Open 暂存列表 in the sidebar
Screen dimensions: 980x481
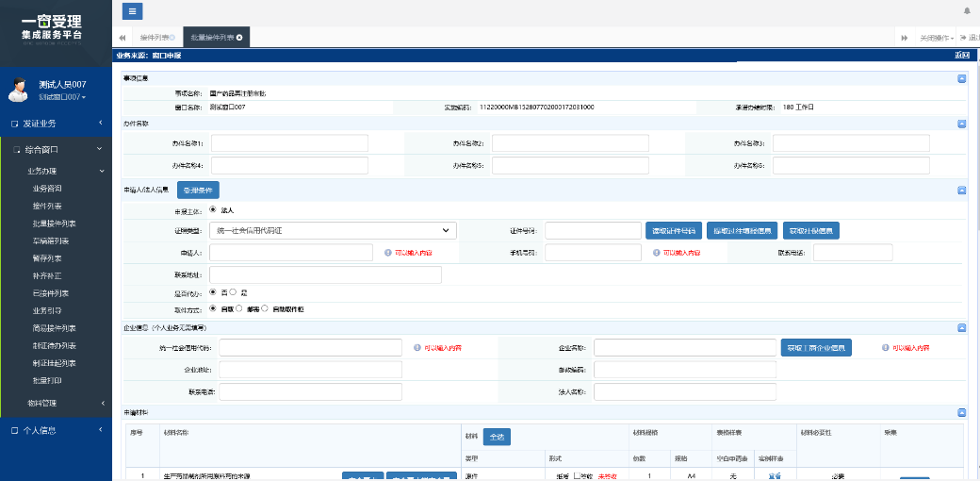pos(47,257)
